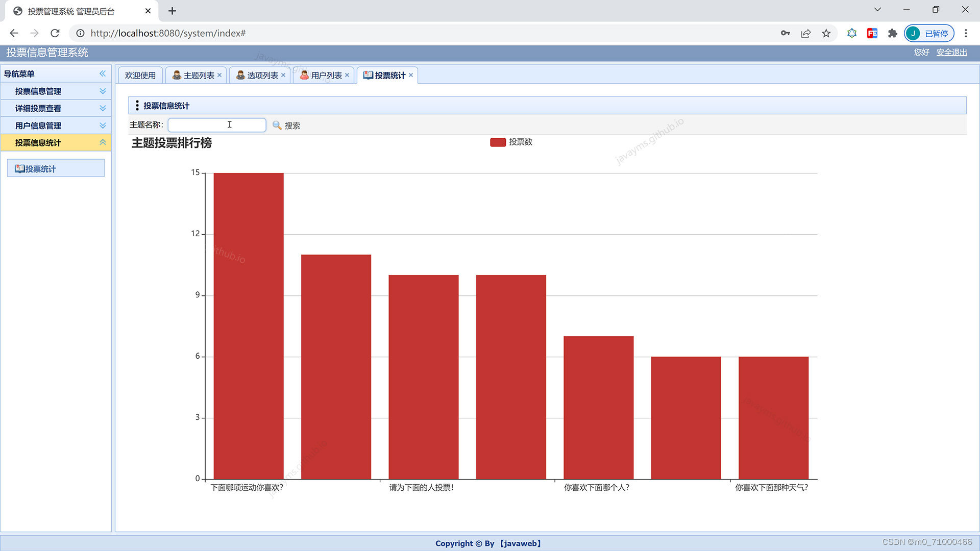This screenshot has height=551, width=980.
Task: View site information icon
Action: 80,33
